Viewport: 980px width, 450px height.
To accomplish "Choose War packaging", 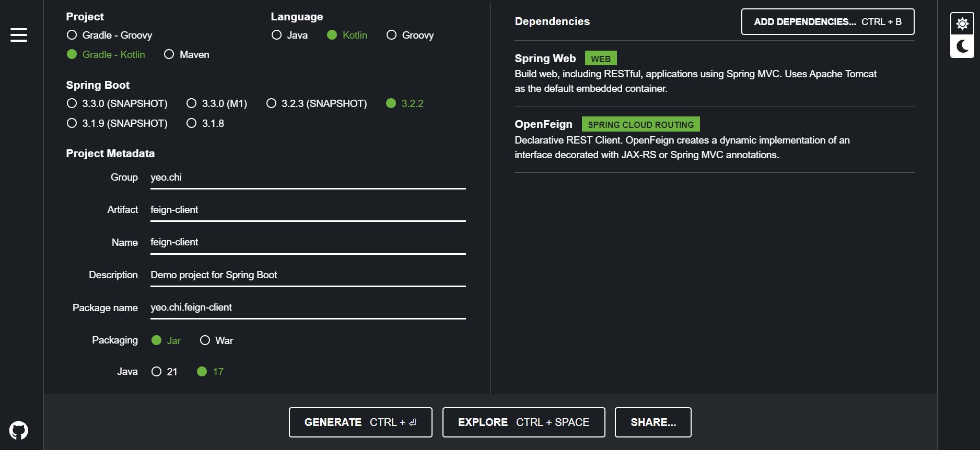I will tap(217, 340).
